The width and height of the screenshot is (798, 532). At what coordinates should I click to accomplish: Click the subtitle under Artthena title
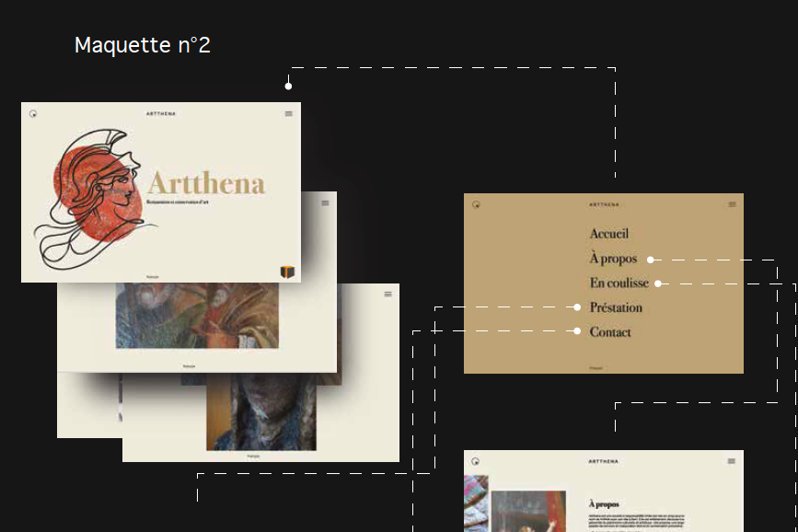177,202
